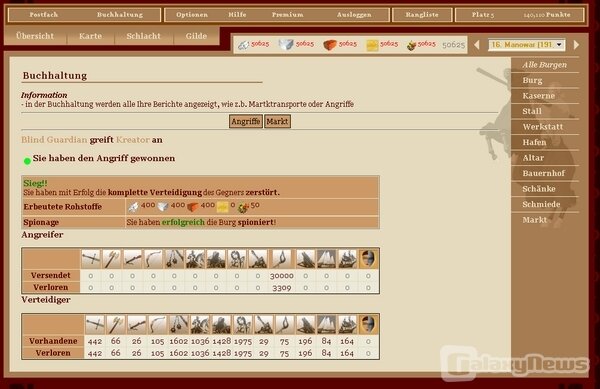This screenshot has height=389, width=600.
Task: Select Alle Burgen in the sidebar
Action: pos(545,65)
